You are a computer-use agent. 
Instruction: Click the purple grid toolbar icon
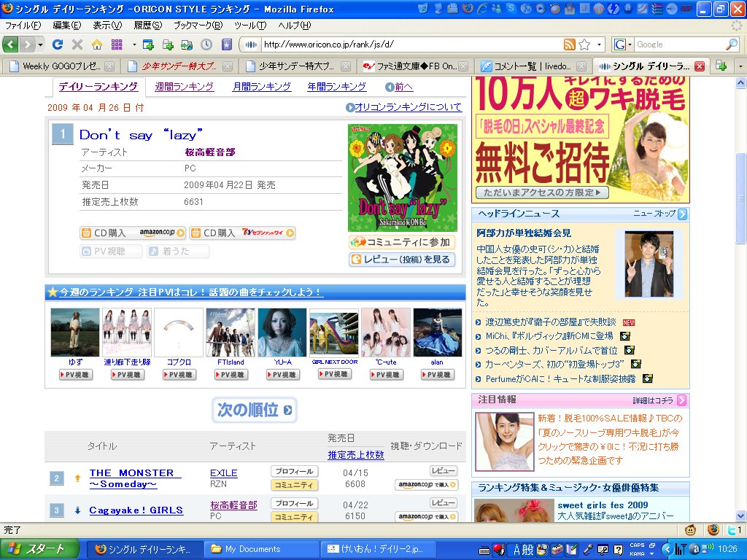coord(117,44)
